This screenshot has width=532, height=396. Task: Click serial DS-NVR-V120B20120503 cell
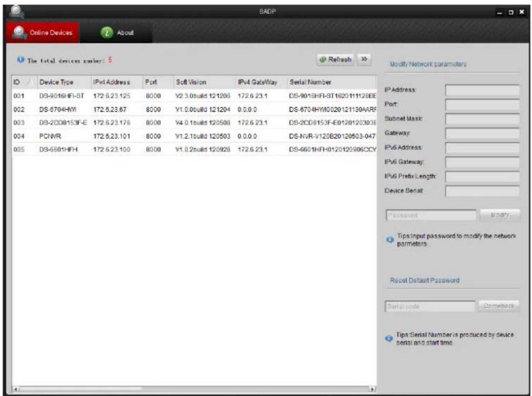click(x=332, y=137)
